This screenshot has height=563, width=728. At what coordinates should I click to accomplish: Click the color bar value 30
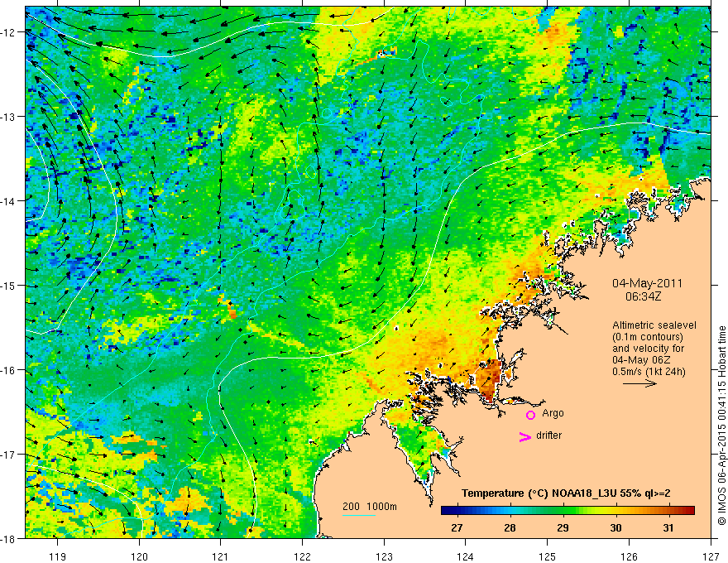(x=615, y=527)
